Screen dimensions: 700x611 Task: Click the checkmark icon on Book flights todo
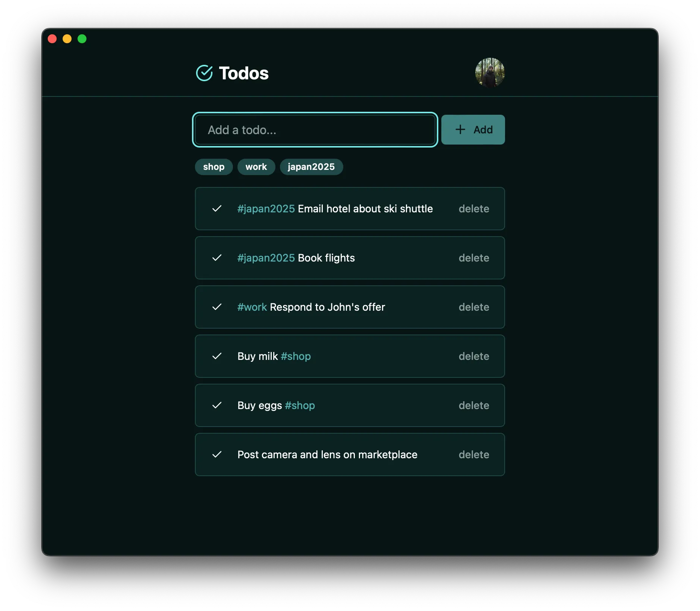tap(217, 258)
